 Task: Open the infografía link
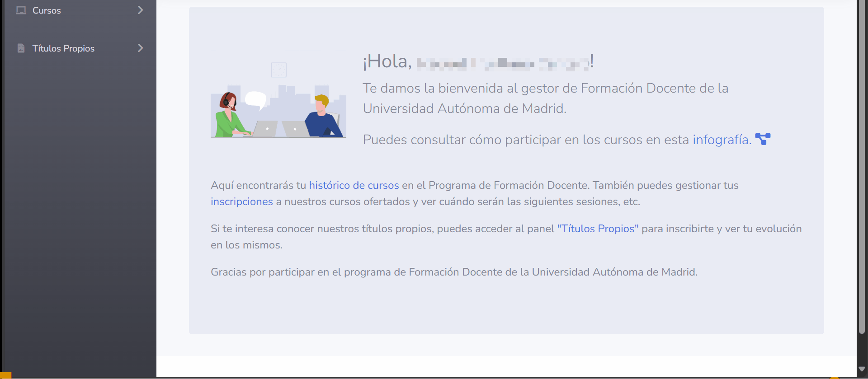(722, 140)
